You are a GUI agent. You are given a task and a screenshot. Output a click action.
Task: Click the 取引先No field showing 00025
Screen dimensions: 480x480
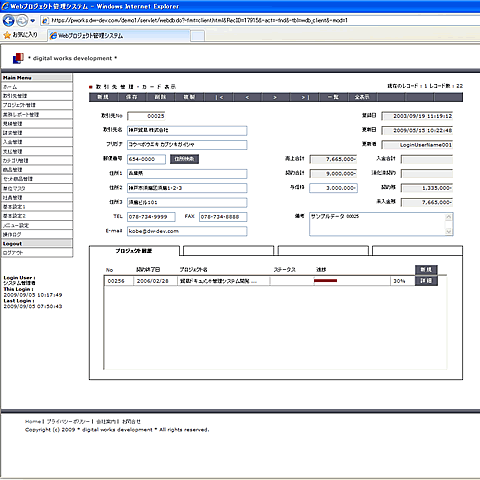[146, 116]
